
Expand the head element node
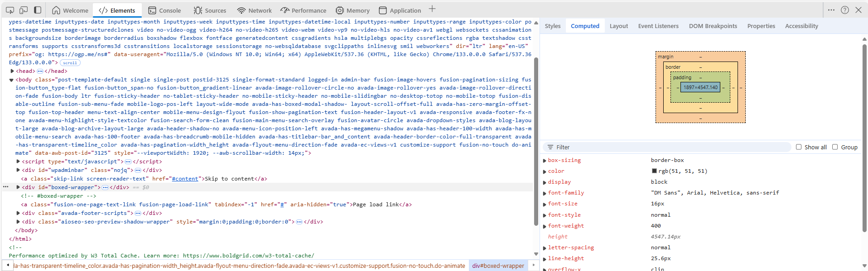12,71
